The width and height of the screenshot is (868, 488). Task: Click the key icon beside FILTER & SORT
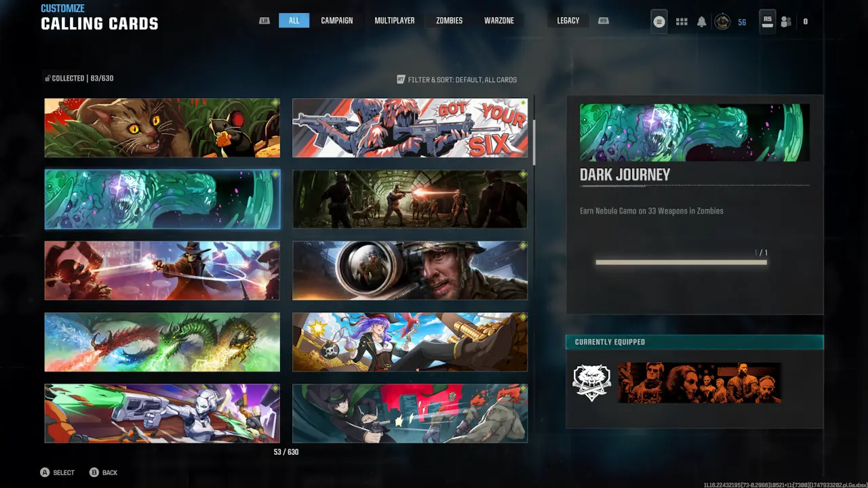401,79
